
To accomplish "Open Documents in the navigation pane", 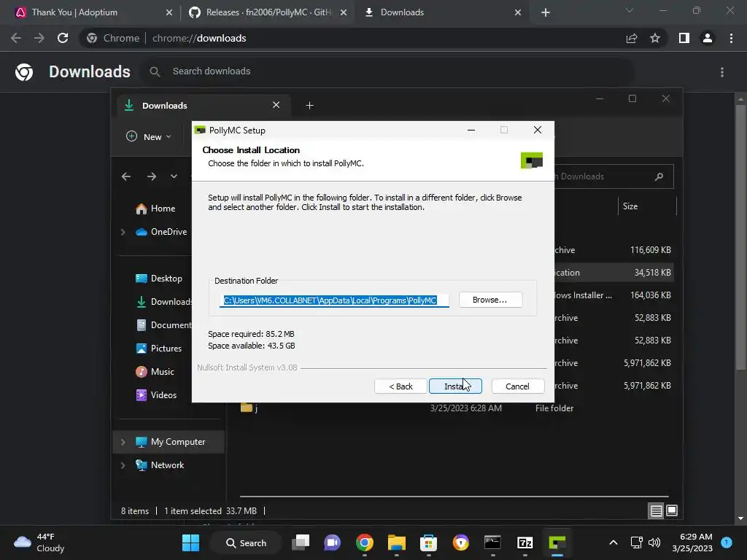I will [163, 325].
